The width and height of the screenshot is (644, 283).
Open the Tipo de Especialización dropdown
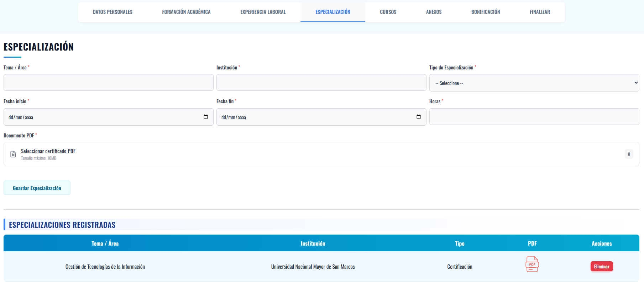(x=534, y=83)
